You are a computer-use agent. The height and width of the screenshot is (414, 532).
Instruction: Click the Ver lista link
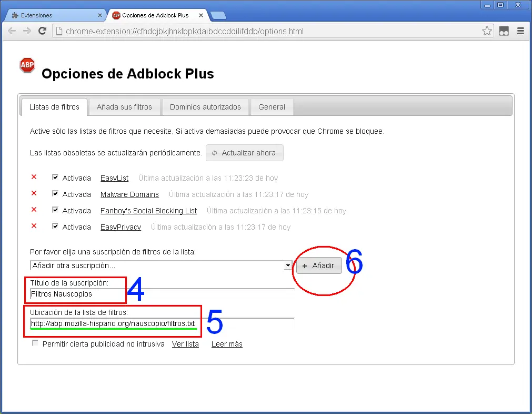[185, 344]
